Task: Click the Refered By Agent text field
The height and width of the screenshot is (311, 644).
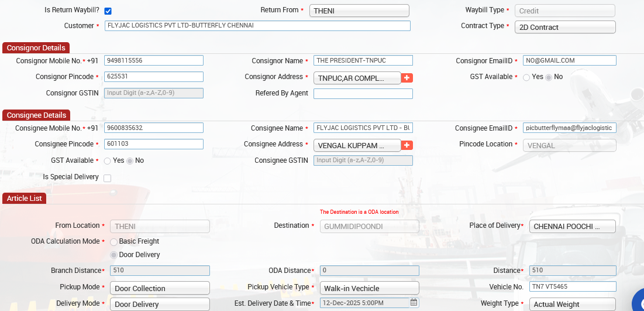Action: click(363, 94)
